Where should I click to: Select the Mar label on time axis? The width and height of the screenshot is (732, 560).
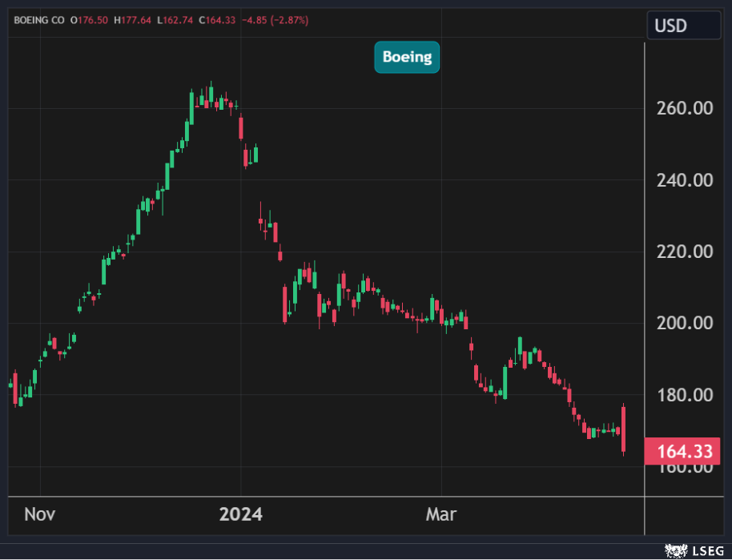(441, 514)
